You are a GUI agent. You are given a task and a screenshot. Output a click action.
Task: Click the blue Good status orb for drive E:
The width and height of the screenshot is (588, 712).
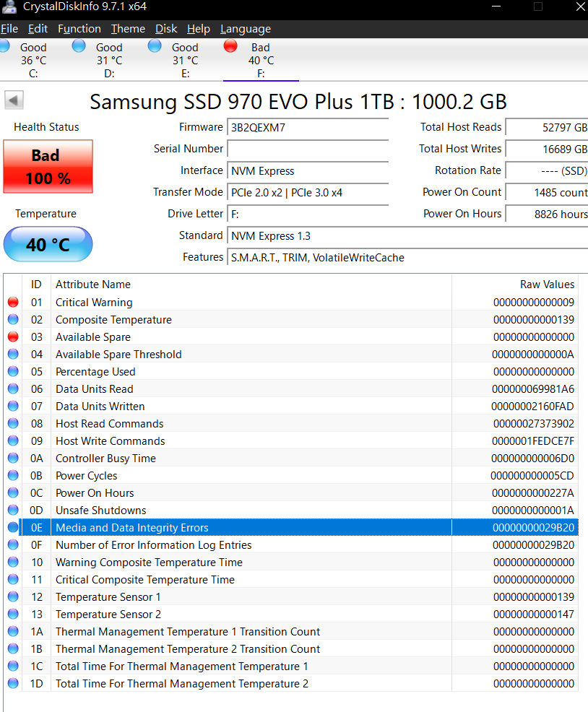[x=155, y=46]
